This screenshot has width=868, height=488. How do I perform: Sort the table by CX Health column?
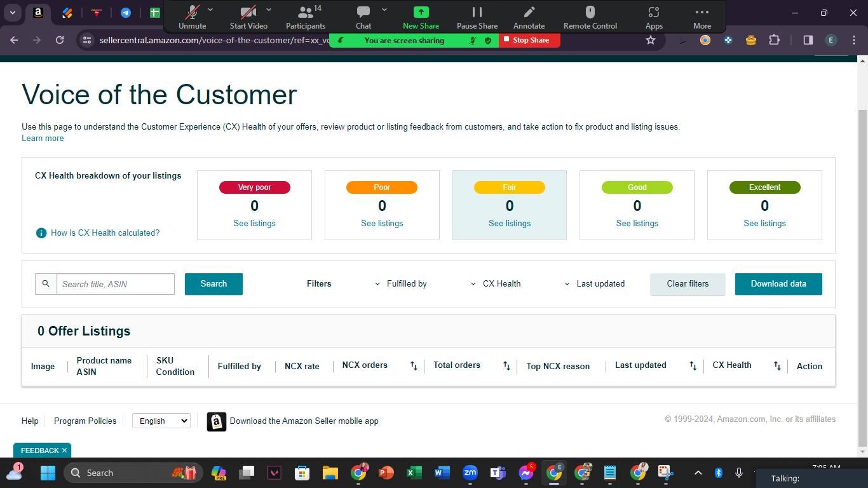tap(777, 366)
